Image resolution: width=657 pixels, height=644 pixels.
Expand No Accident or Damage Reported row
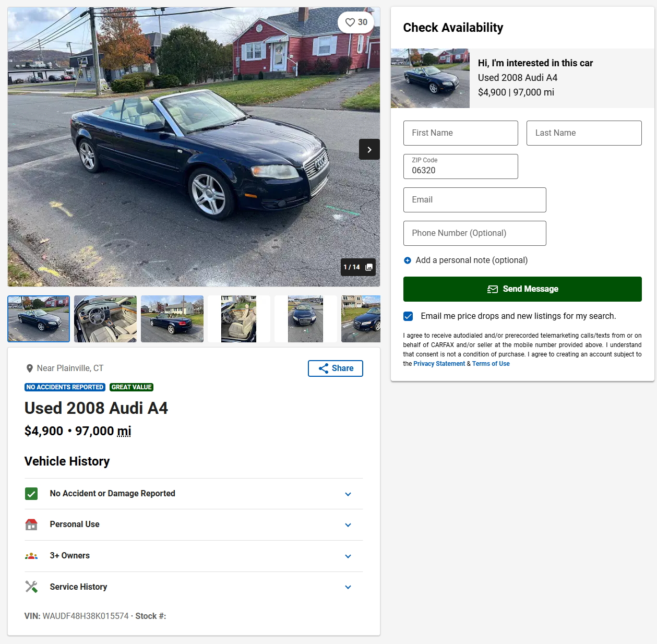(194, 494)
